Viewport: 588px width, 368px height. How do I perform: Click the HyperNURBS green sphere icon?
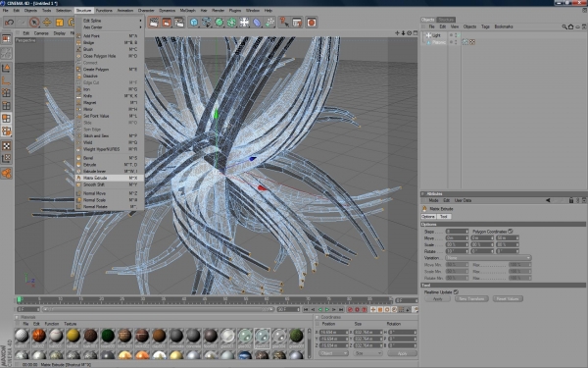click(219, 23)
